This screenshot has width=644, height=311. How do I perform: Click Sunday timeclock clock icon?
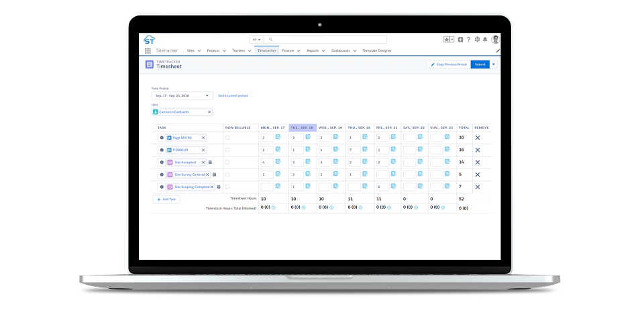[443, 208]
